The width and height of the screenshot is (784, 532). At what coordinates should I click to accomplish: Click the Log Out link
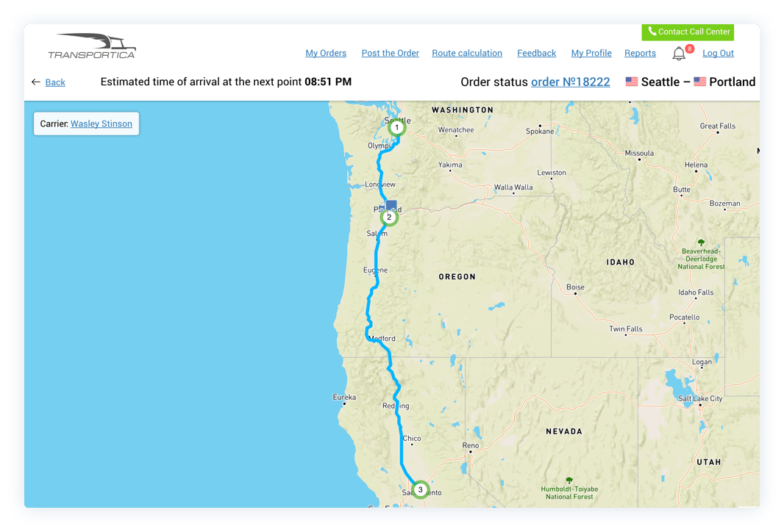718,53
